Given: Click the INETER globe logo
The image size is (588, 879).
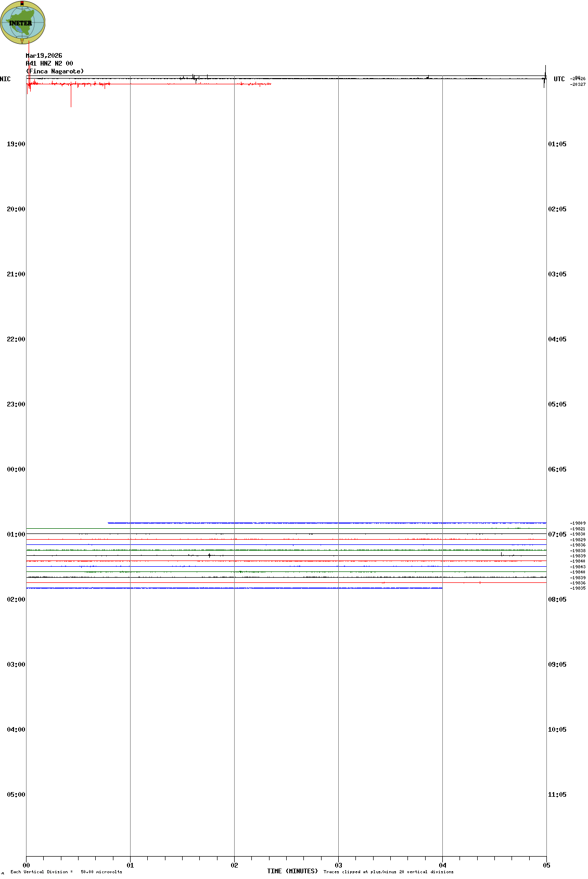Looking at the screenshot, I should coord(22,22).
